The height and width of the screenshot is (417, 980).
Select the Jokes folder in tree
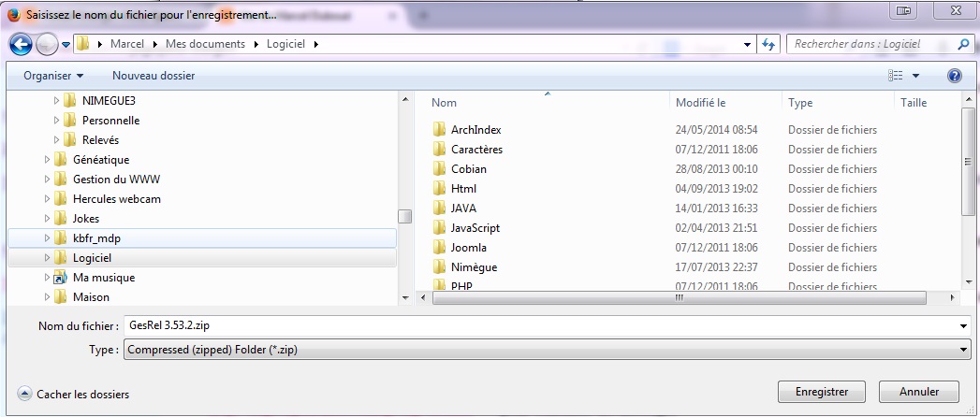point(85,219)
